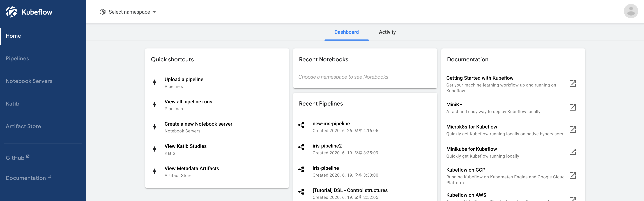Image resolution: width=644 pixels, height=201 pixels.
Task: Open the Documentation link in sidebar
Action: coord(28,178)
